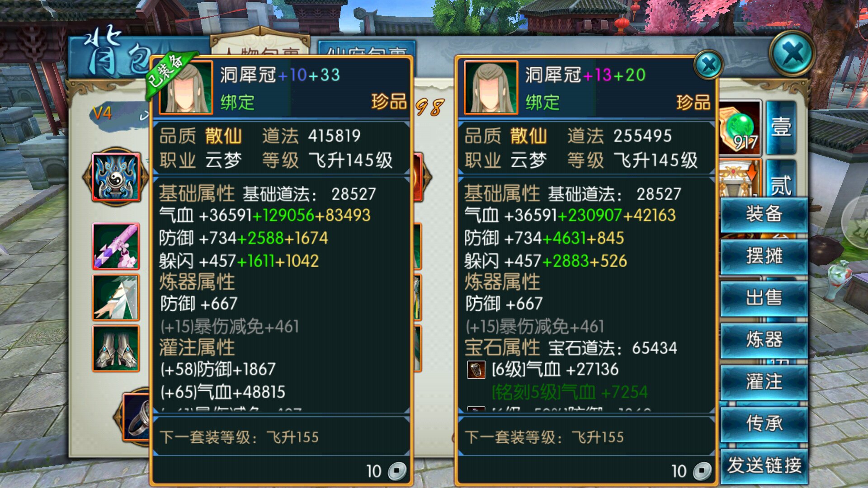Viewport: 868px width, 488px height.
Task: Tap the 灌注 infuse button
Action: tap(764, 382)
